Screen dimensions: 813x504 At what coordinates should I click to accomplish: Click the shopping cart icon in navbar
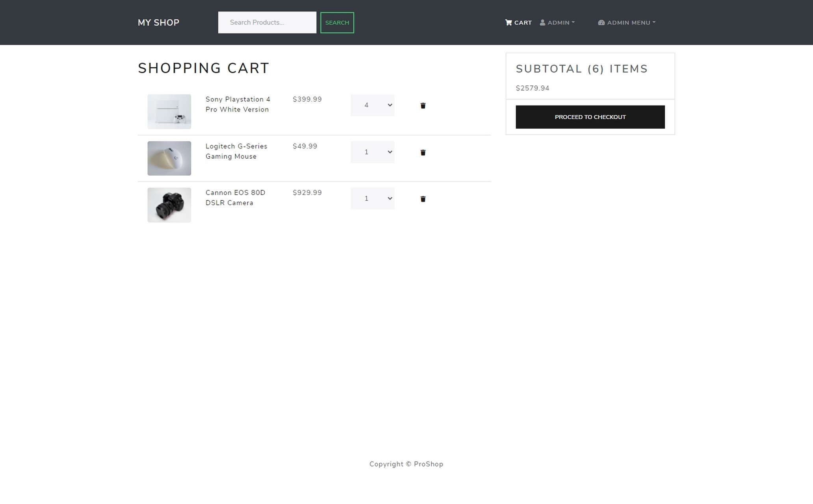click(x=509, y=22)
